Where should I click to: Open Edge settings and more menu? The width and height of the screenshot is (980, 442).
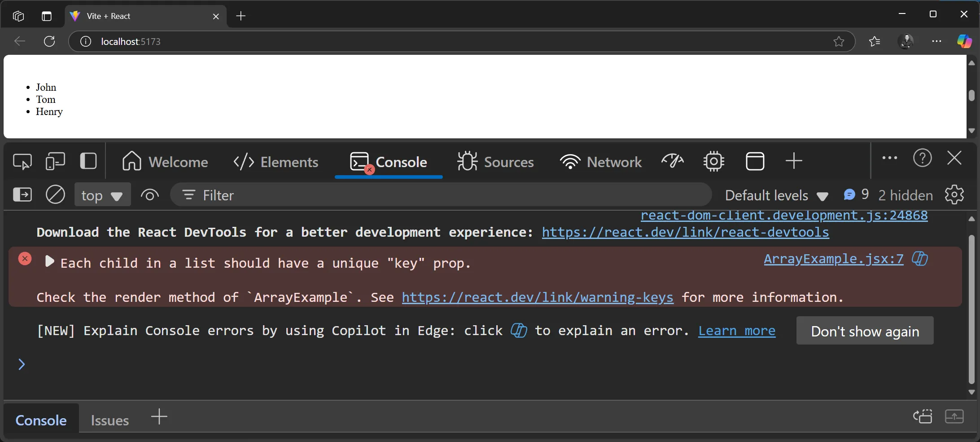coord(936,41)
